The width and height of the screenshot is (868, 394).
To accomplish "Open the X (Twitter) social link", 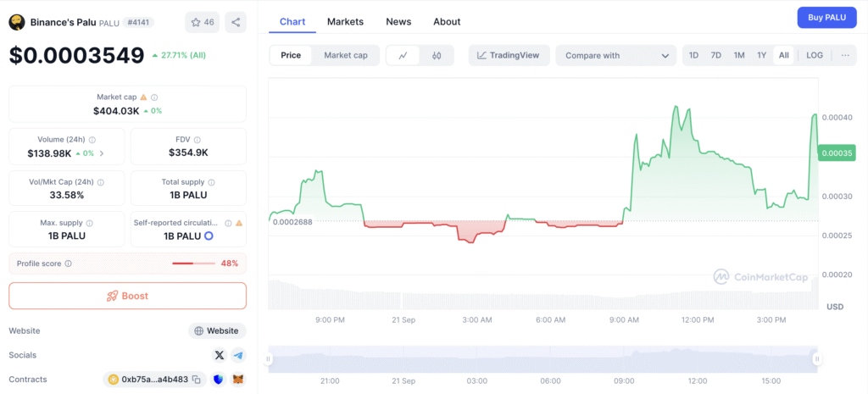I will pos(220,355).
